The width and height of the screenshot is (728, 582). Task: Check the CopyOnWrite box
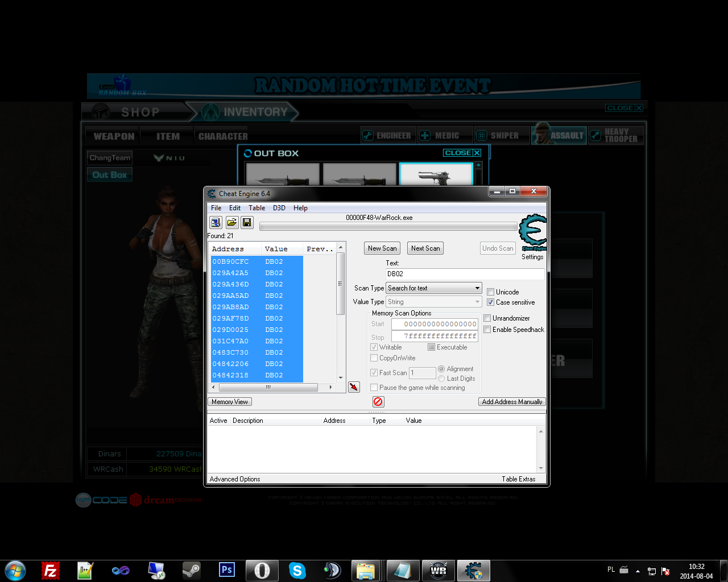point(374,358)
